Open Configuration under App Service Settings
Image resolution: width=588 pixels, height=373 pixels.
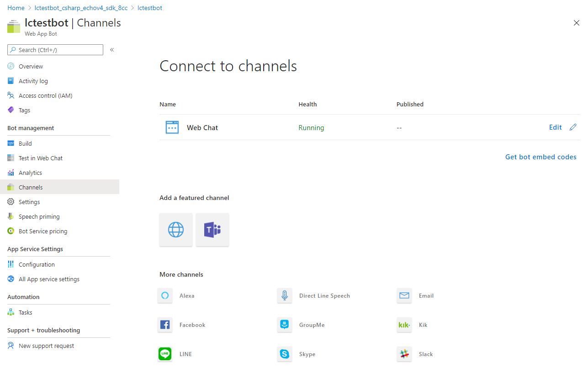[x=37, y=264]
